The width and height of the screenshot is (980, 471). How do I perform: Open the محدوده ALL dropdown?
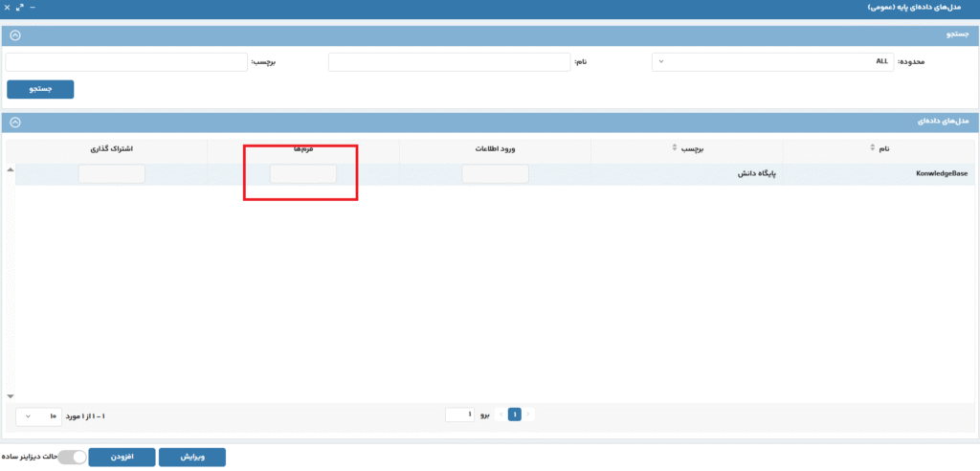coord(772,61)
